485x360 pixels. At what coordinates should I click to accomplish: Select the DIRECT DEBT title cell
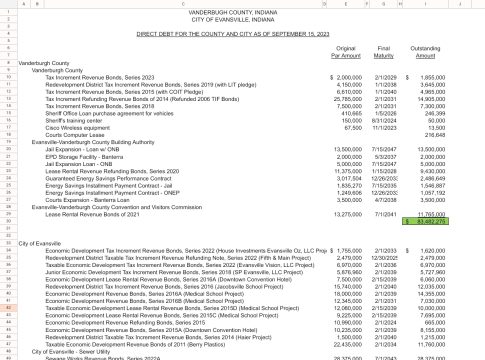233,34
